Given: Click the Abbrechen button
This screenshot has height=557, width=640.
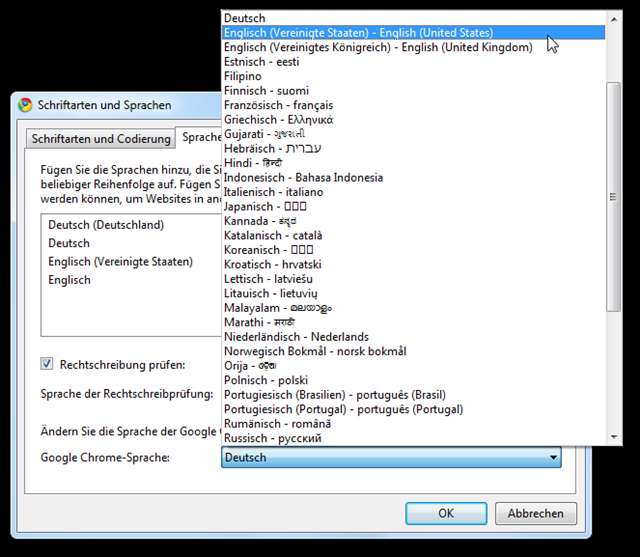Looking at the screenshot, I should [x=536, y=513].
